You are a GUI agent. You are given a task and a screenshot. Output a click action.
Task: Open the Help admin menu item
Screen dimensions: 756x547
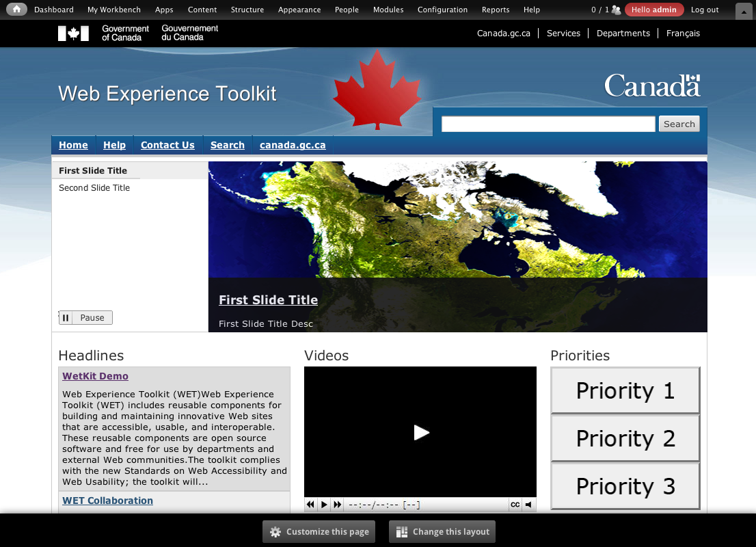coord(532,10)
